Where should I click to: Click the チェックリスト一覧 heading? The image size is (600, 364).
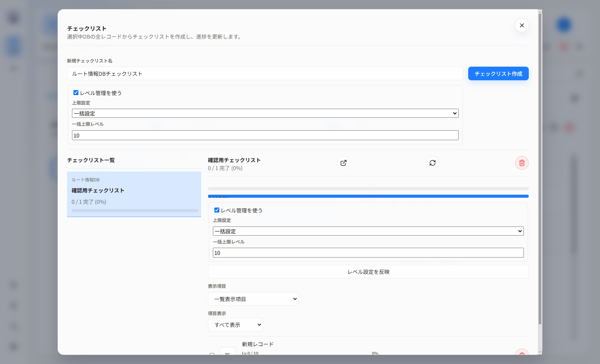click(x=91, y=160)
